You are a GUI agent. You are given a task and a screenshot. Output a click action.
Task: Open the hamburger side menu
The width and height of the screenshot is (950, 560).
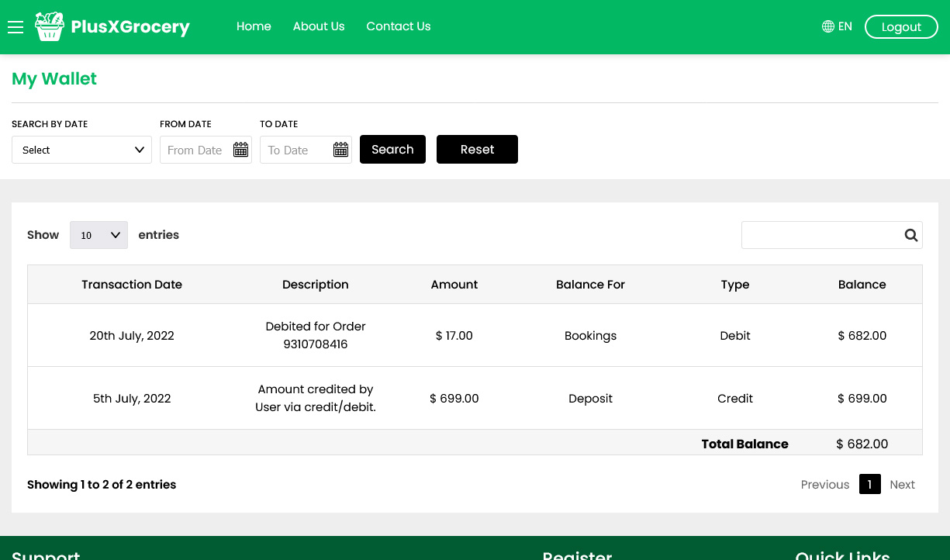click(16, 27)
